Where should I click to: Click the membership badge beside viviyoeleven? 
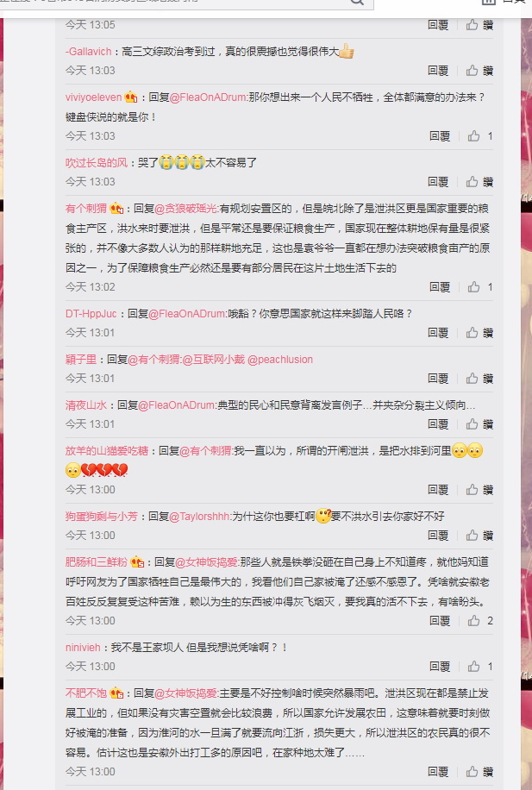click(130, 97)
